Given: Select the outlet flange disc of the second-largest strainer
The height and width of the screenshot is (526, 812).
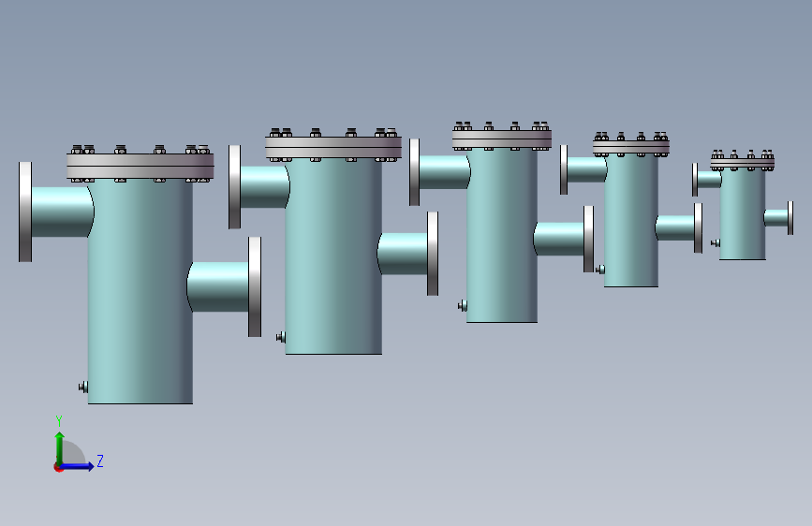Looking at the screenshot, I should (x=433, y=253).
